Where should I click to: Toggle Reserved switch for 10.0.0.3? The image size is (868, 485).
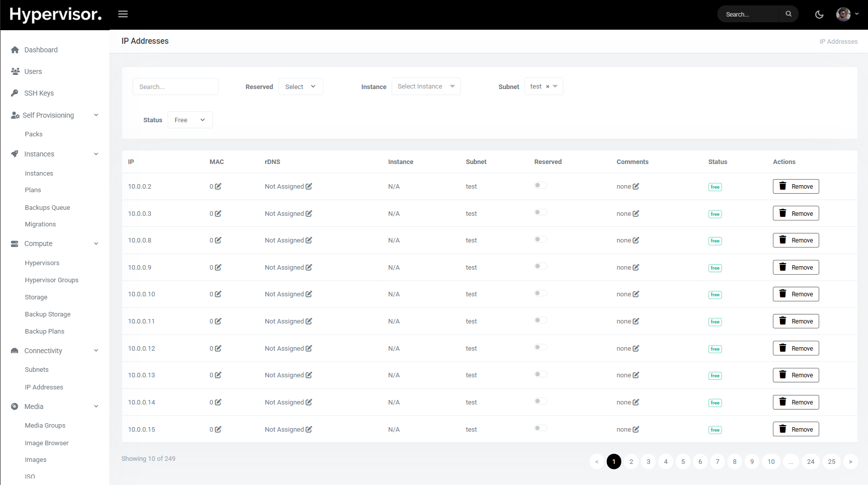click(540, 213)
